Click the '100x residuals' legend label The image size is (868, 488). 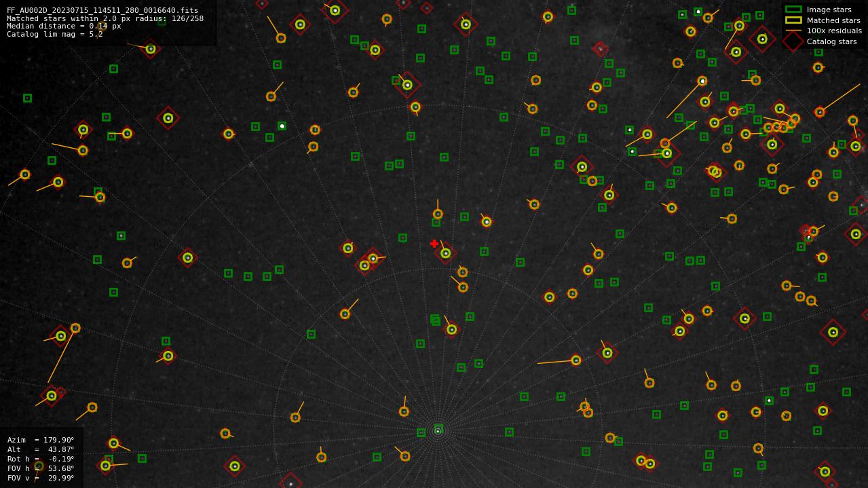pos(834,31)
